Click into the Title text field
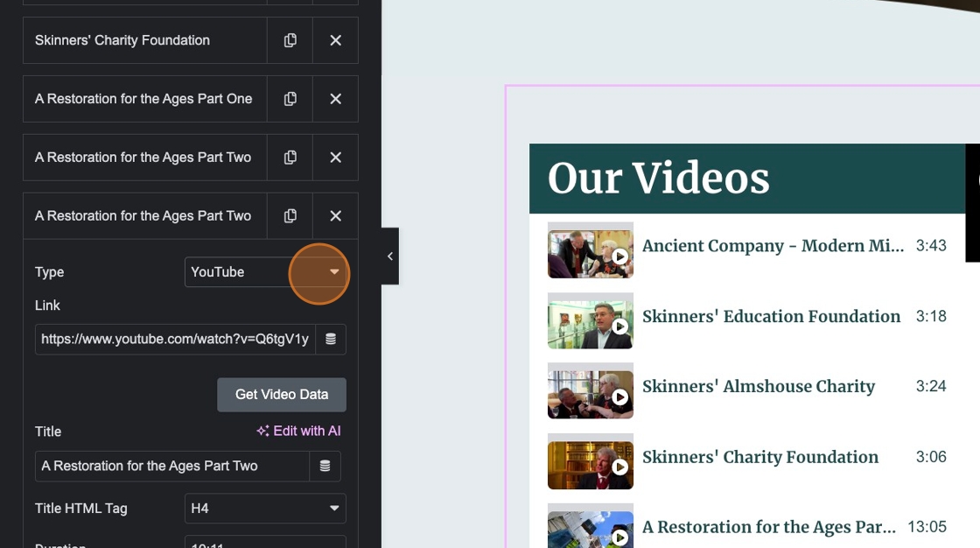This screenshot has width=980, height=548. click(171, 466)
